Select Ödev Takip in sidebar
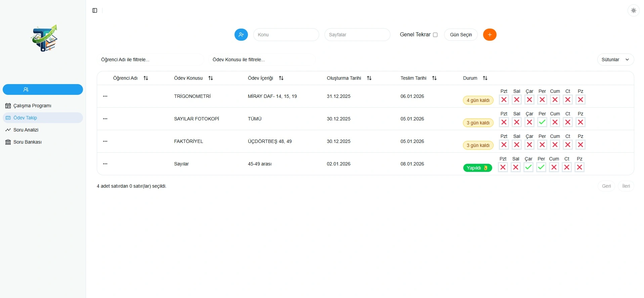Screen dimensions: 644x298 click(x=43, y=118)
